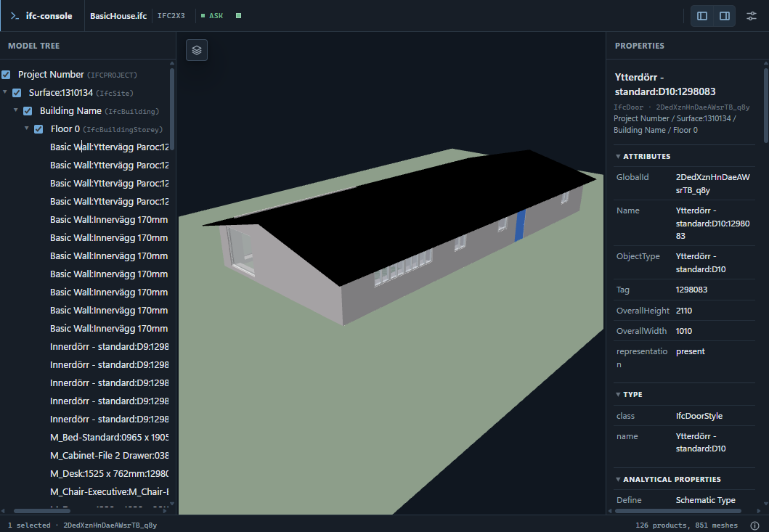Click the '1 selected' status bar text
769x532 pixels.
[x=29, y=525]
